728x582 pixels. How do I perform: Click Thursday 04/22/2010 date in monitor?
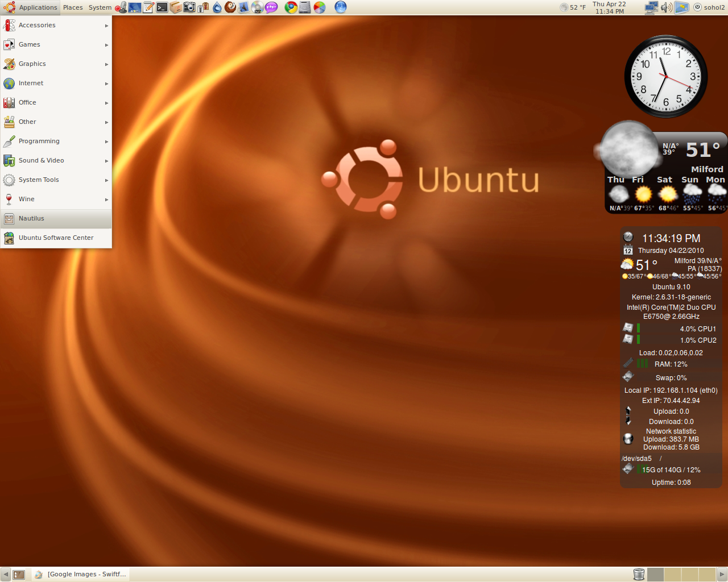coord(671,251)
